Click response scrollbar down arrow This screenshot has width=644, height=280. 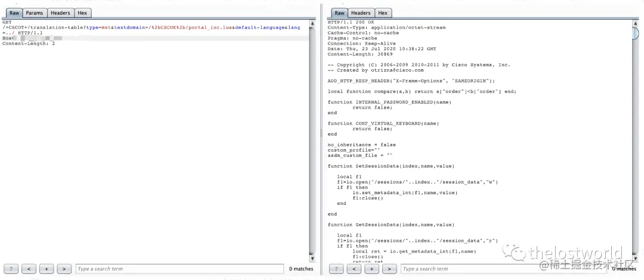(x=637, y=258)
